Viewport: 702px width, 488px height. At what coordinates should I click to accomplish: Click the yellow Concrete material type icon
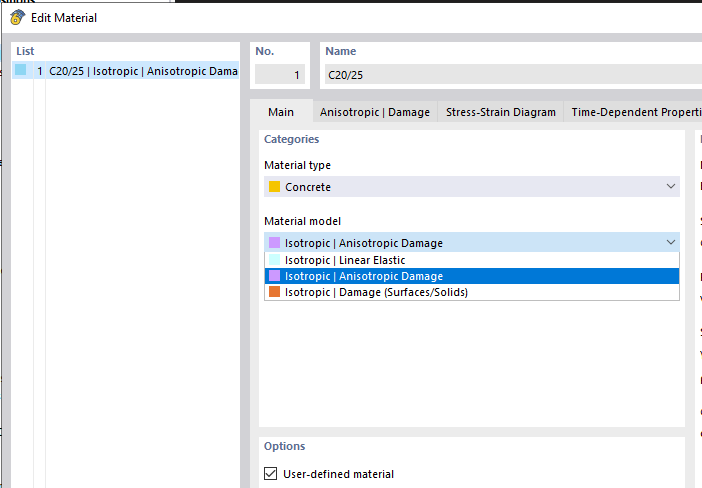click(x=274, y=187)
